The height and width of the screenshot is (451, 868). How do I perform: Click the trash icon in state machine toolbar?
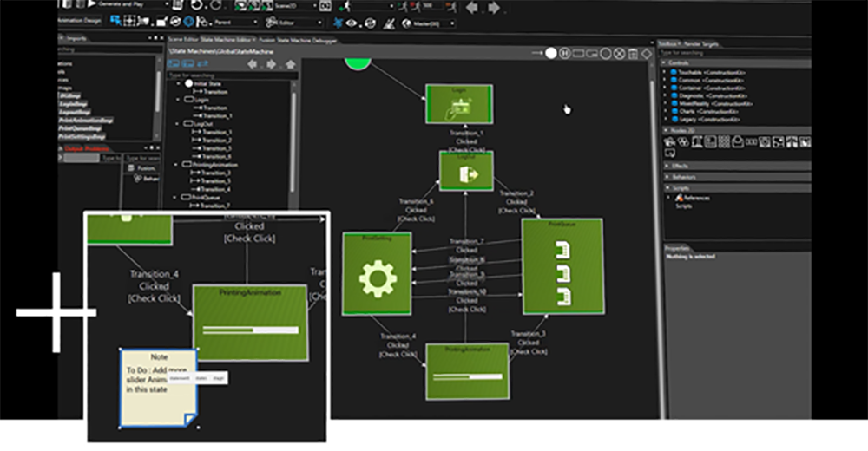(633, 54)
